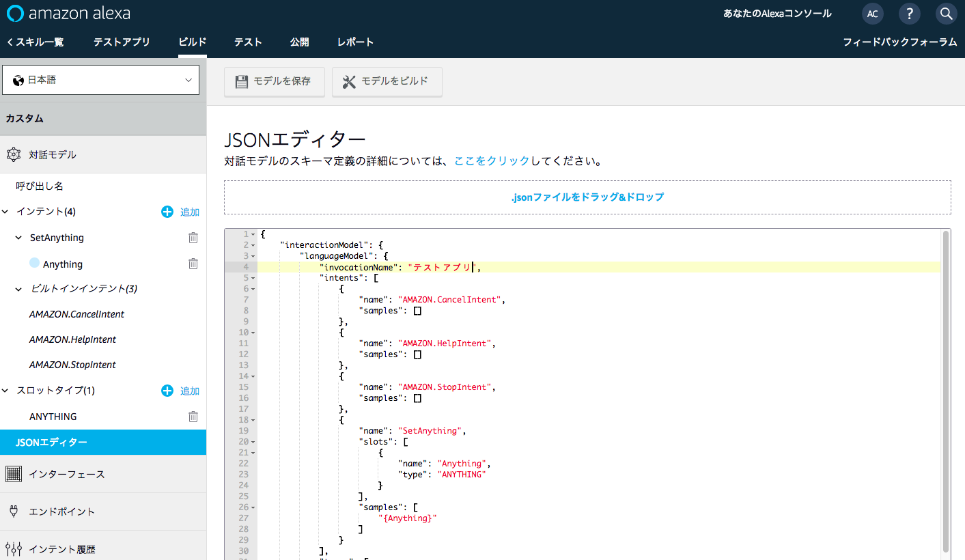This screenshot has width=965, height=560.
Task: Click the 対話モデル section header
Action: click(x=102, y=154)
